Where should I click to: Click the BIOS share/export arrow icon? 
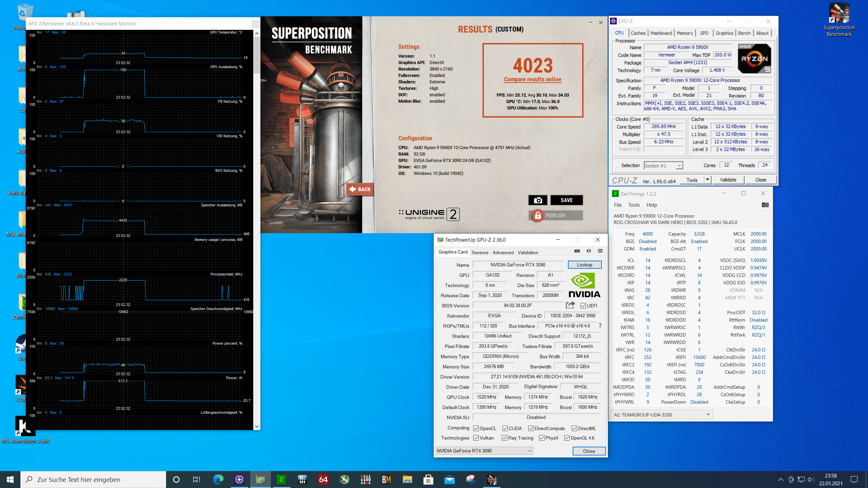click(x=570, y=305)
